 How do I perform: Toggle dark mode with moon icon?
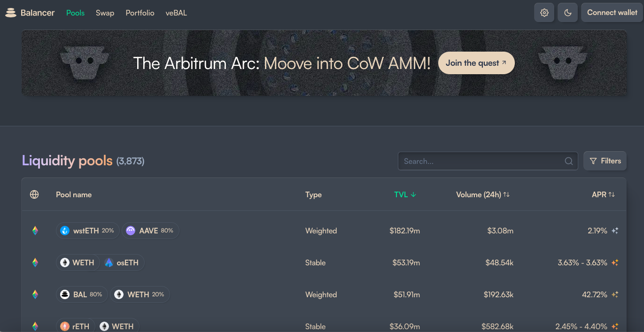coord(567,13)
